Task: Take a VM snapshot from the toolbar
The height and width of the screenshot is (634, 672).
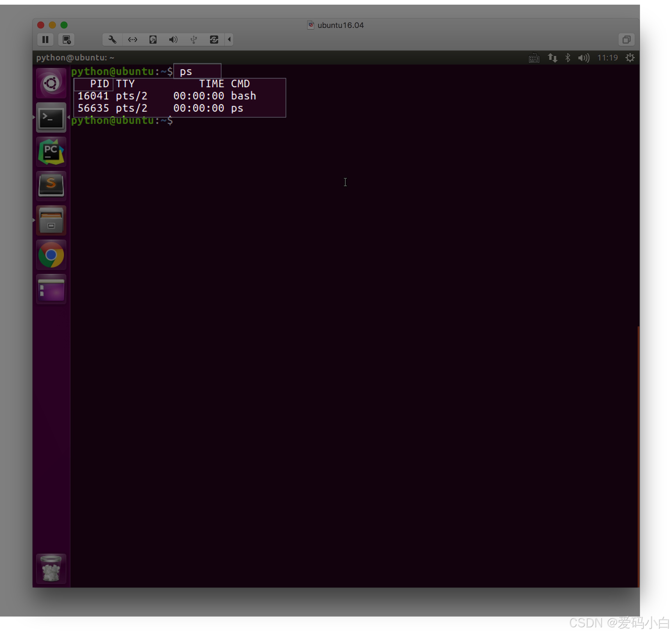Action: coord(66,40)
